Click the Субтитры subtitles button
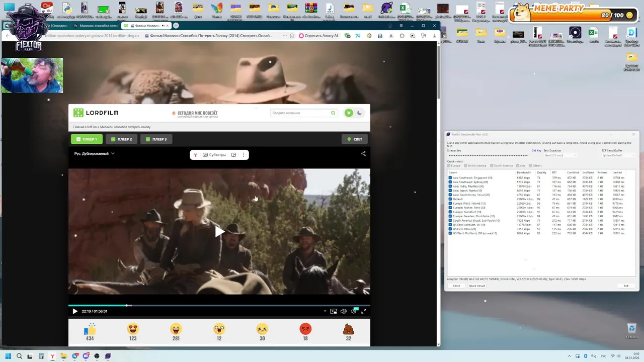 [x=214, y=155]
